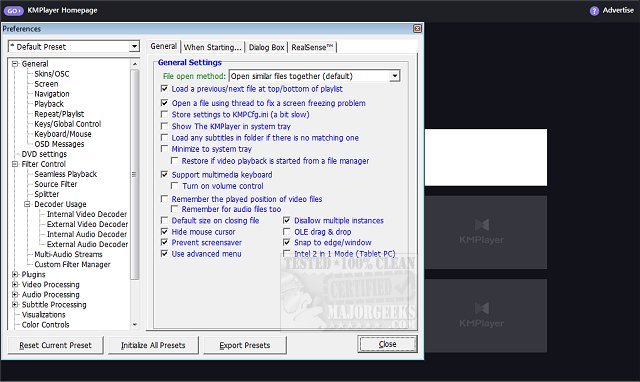Image resolution: width=640 pixels, height=382 pixels.
Task: Select Screen in the tree
Action: point(46,84)
